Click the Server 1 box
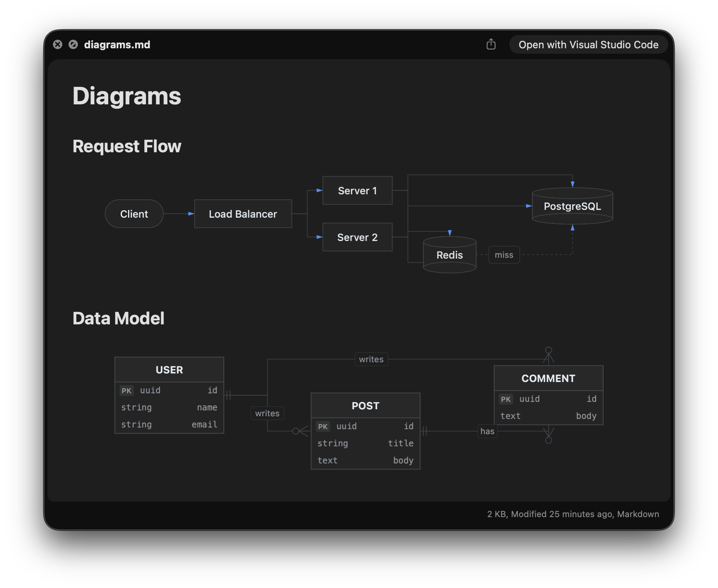This screenshot has height=588, width=718. click(x=357, y=190)
